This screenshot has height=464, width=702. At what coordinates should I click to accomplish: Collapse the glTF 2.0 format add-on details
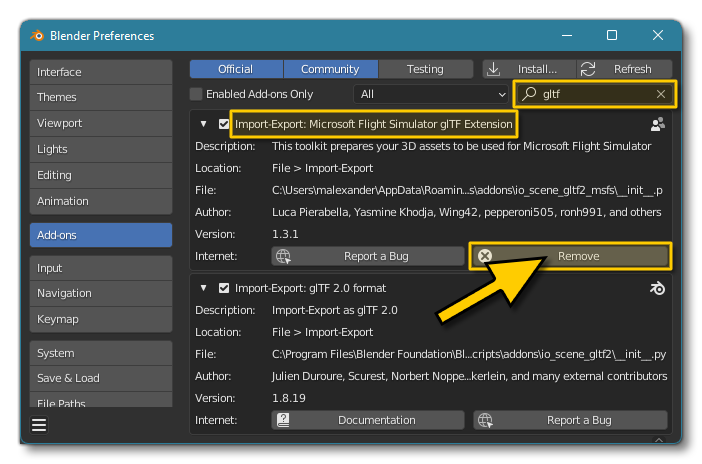point(203,288)
